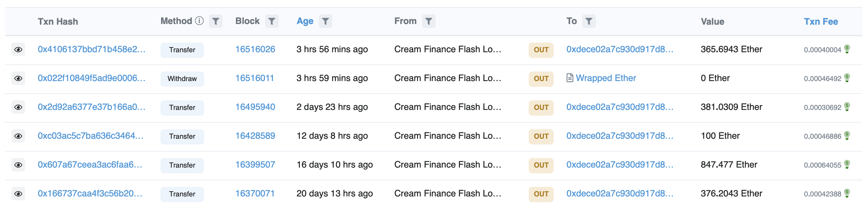Screen dimensions: 868x207
Task: Click the From column filter icon
Action: tap(429, 21)
